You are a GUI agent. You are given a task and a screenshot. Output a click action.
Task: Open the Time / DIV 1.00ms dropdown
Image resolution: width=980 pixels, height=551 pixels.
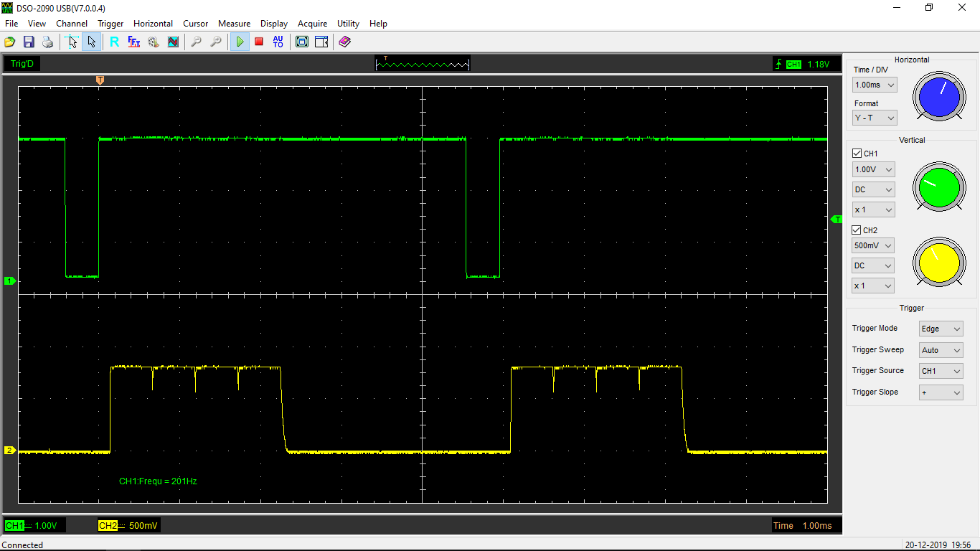coord(875,85)
